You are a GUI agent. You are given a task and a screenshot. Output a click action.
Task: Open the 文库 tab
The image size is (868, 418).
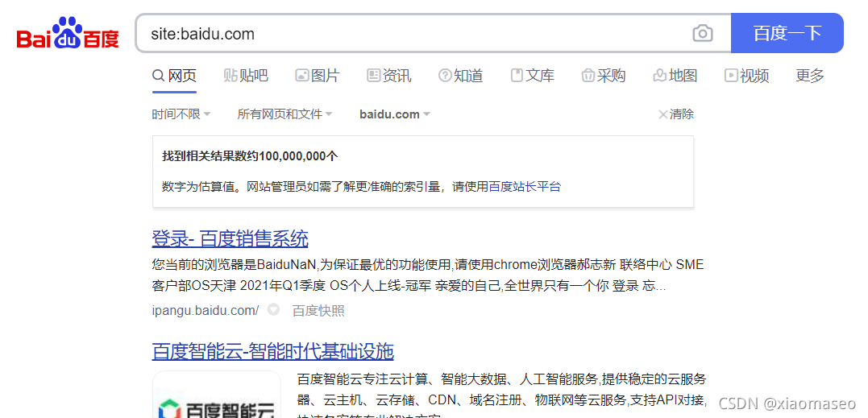pyautogui.click(x=532, y=76)
